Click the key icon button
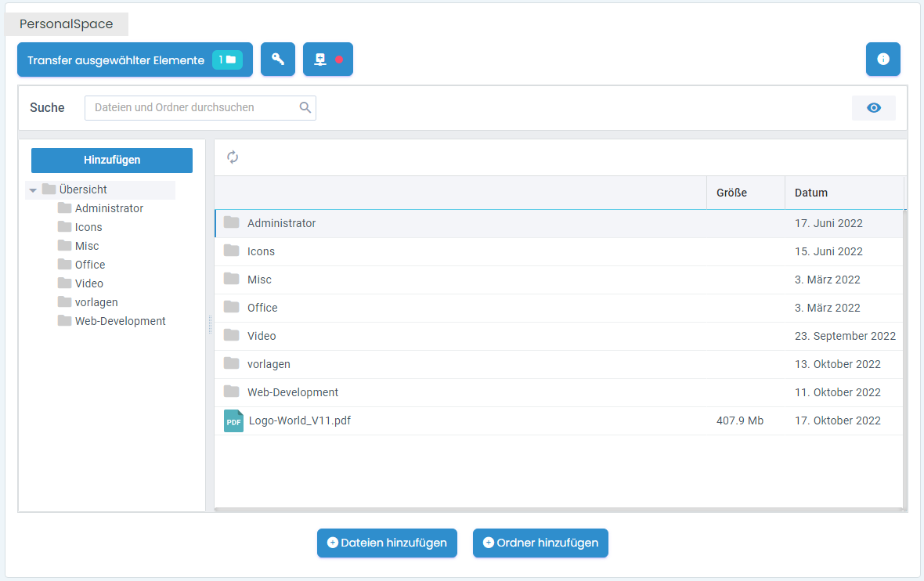Screen dimensions: 924x581 [277, 60]
